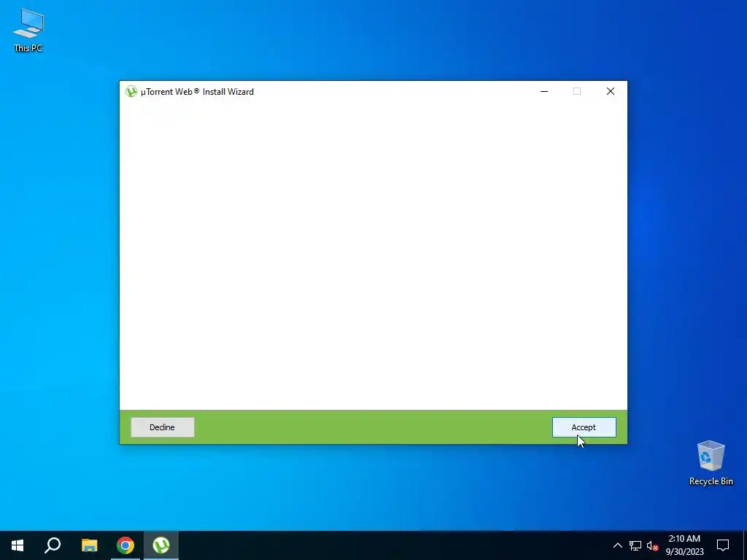Image resolution: width=747 pixels, height=560 pixels.
Task: Click the muted volume tray icon
Action: 652,545
